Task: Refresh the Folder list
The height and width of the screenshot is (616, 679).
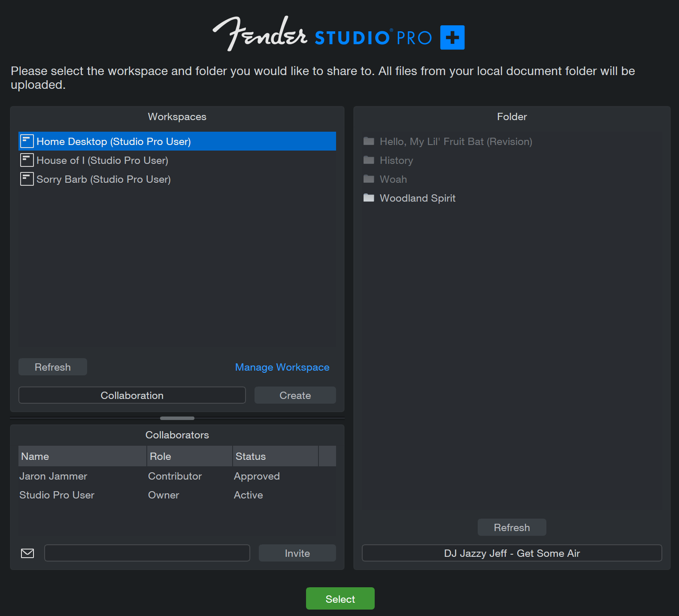Action: (x=512, y=527)
